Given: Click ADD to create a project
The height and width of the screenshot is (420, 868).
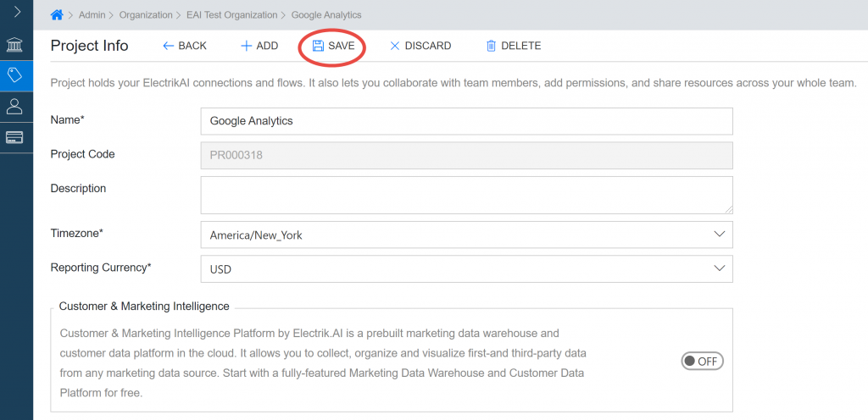Looking at the screenshot, I should [259, 46].
